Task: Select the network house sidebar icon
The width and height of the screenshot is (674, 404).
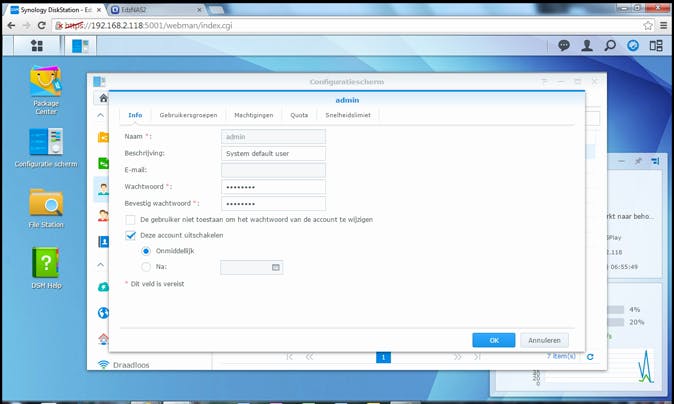Action: [x=103, y=339]
